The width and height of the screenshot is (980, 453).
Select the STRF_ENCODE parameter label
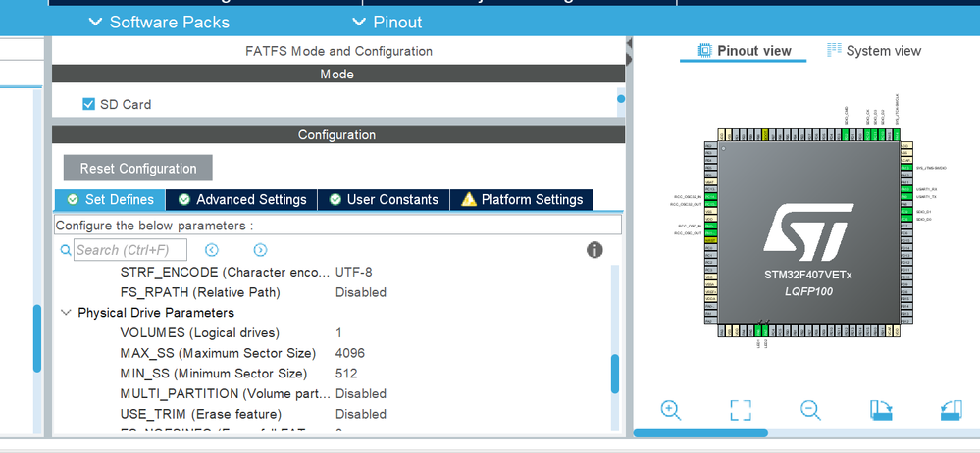pos(226,272)
